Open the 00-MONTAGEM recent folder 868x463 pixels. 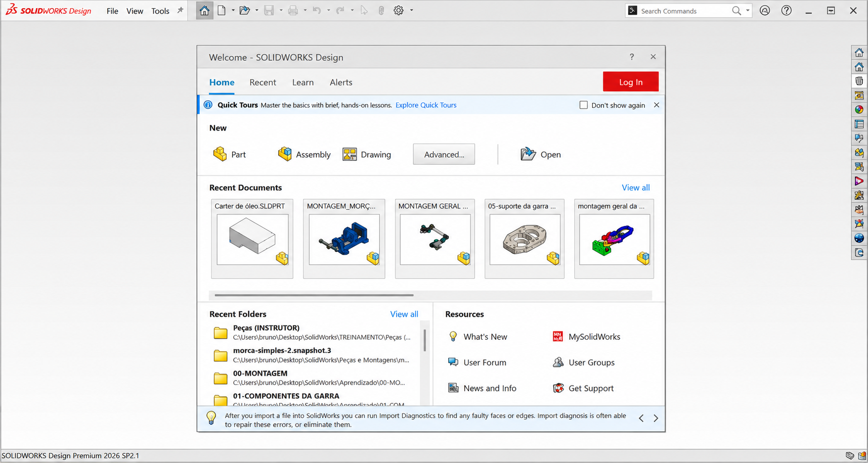click(314, 378)
